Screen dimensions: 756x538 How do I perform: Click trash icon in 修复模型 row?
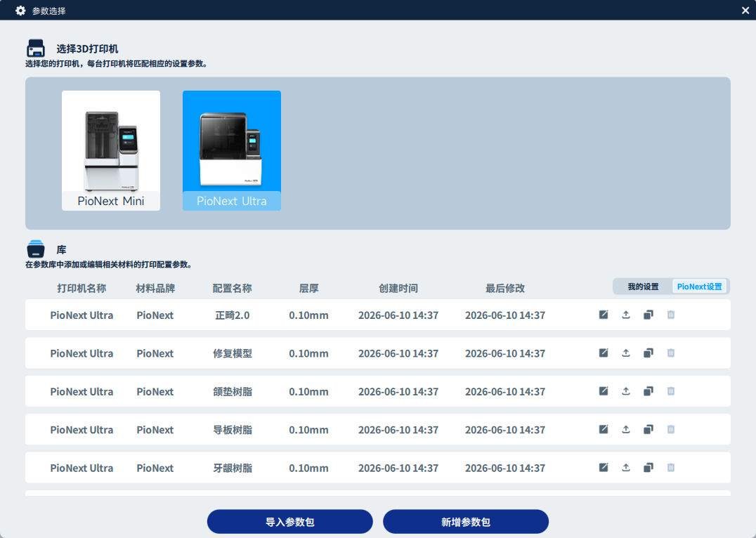pyautogui.click(x=671, y=353)
